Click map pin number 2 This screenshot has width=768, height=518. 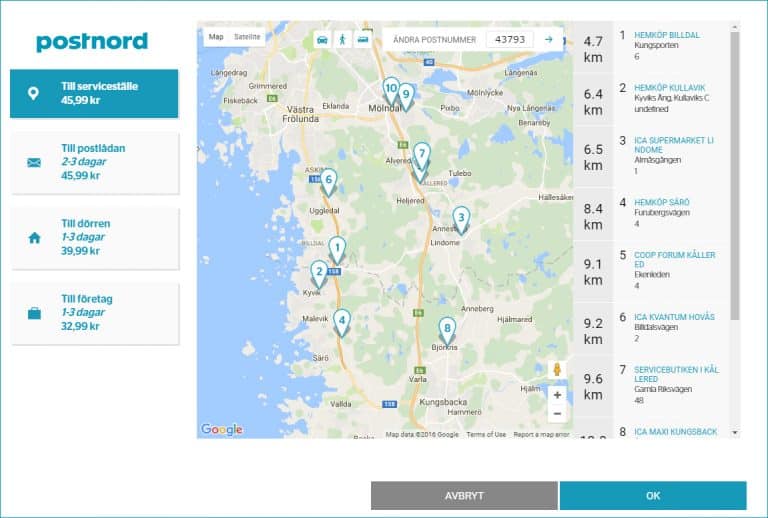pos(319,274)
